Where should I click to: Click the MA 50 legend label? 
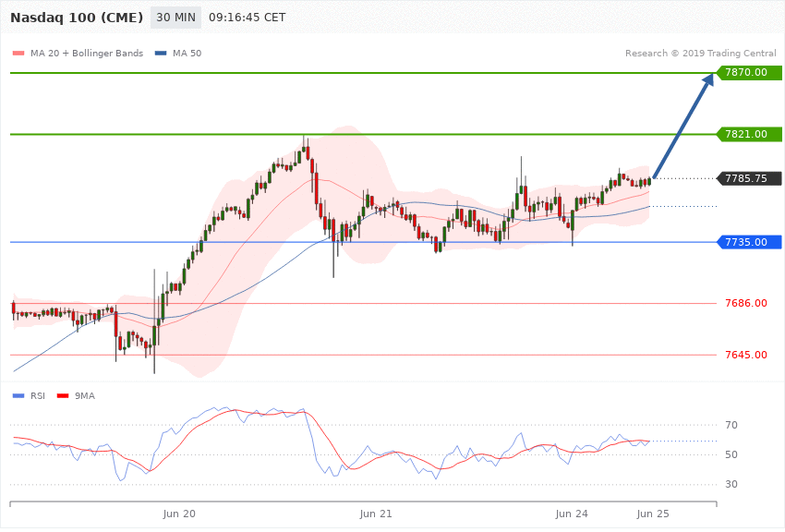(x=187, y=54)
